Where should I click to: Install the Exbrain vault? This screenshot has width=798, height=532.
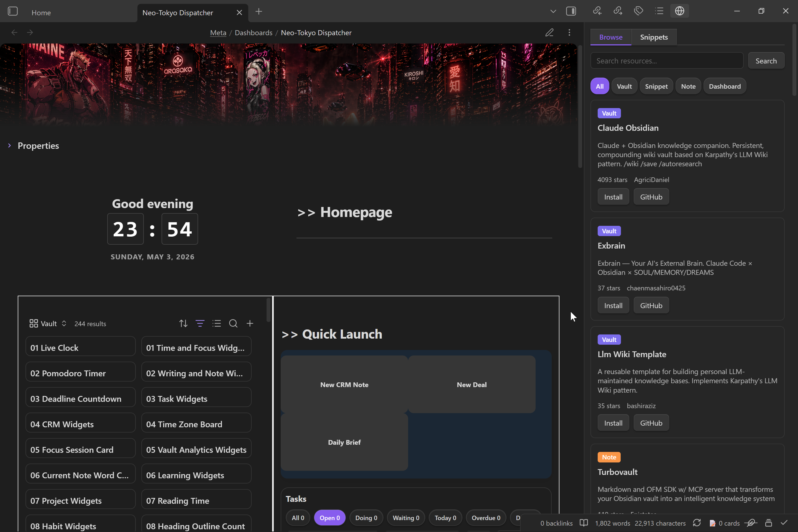click(613, 305)
